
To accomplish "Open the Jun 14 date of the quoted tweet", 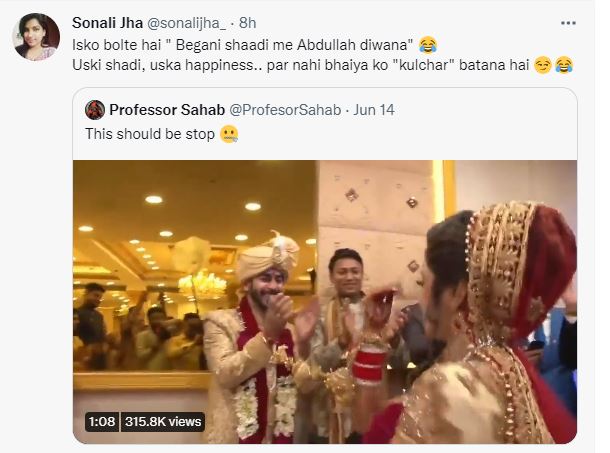I will click(x=374, y=110).
